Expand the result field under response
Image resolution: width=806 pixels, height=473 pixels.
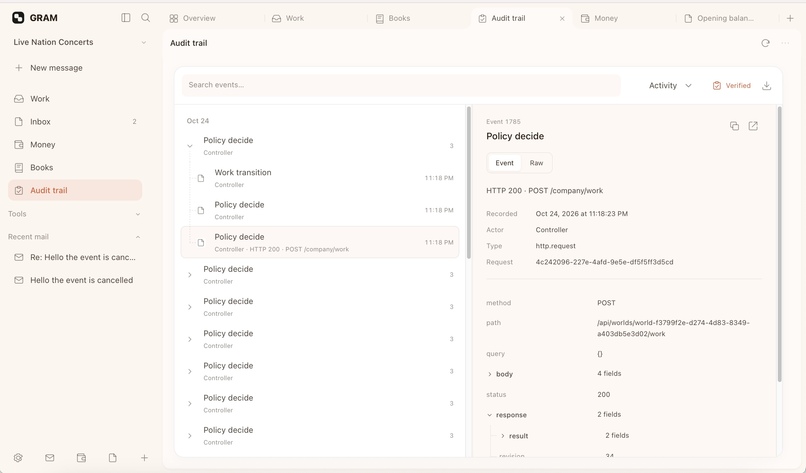pyautogui.click(x=503, y=436)
